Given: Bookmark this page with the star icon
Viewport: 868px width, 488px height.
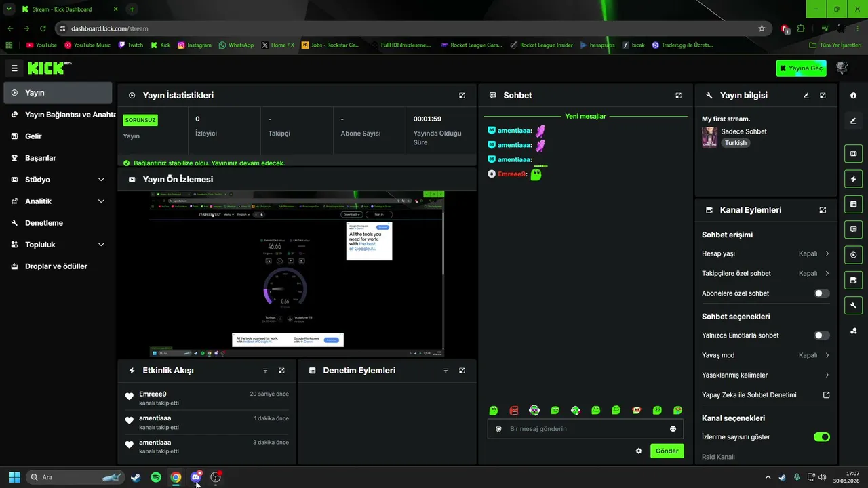Looking at the screenshot, I should pyautogui.click(x=762, y=28).
